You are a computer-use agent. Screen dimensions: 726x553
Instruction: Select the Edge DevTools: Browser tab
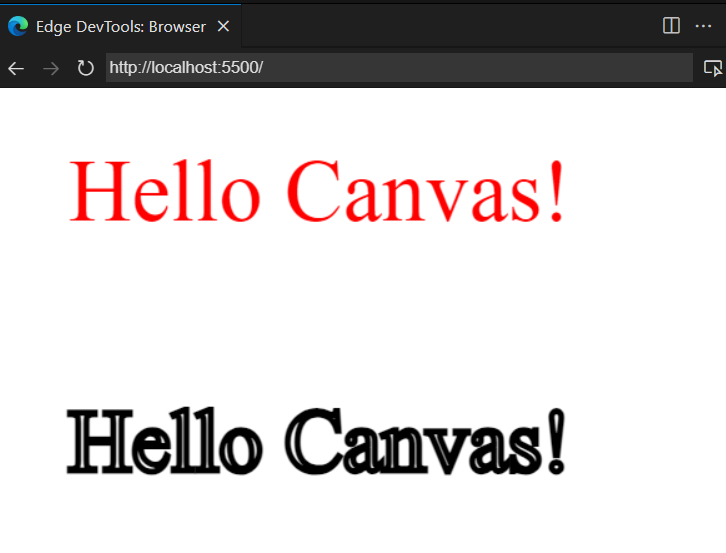(x=120, y=26)
